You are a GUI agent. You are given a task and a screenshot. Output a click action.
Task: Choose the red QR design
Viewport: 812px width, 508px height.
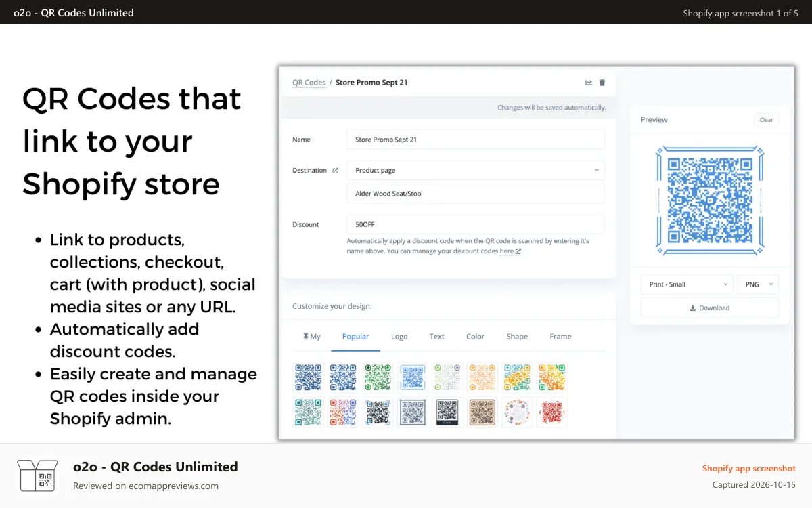click(x=552, y=412)
